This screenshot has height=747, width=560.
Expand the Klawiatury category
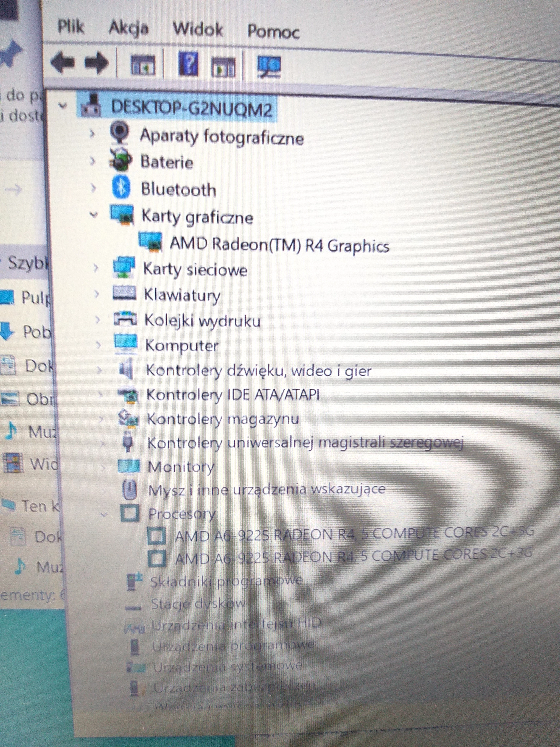click(97, 294)
